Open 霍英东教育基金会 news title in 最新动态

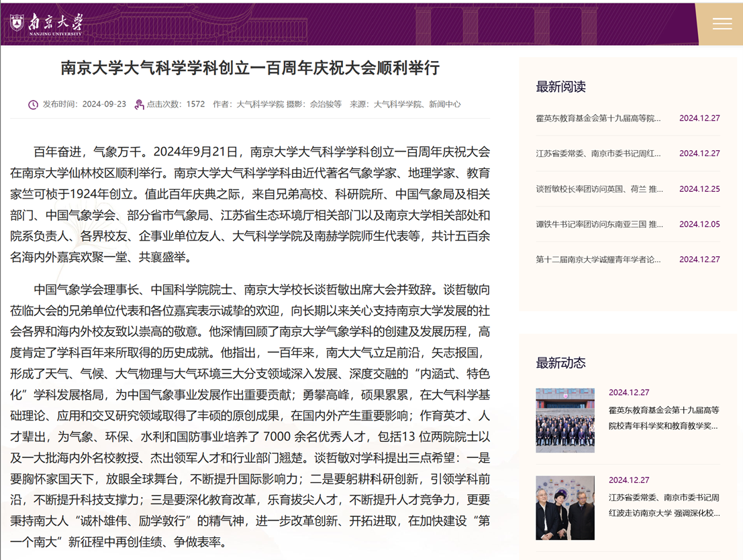663,418
